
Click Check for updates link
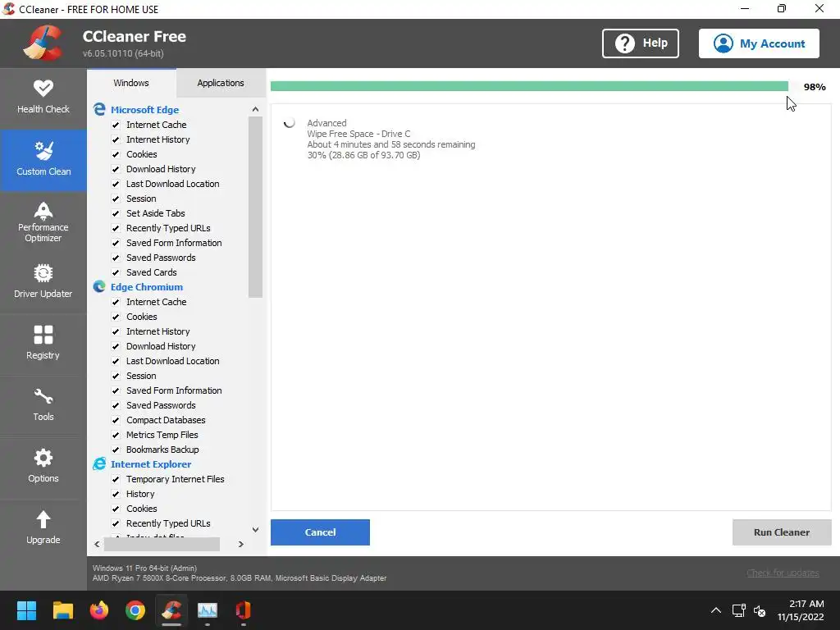783,573
